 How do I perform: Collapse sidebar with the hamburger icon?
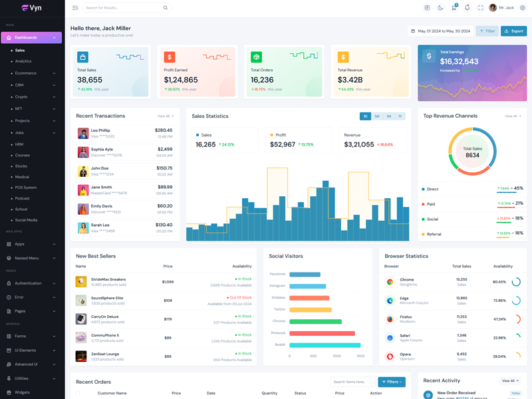point(75,8)
